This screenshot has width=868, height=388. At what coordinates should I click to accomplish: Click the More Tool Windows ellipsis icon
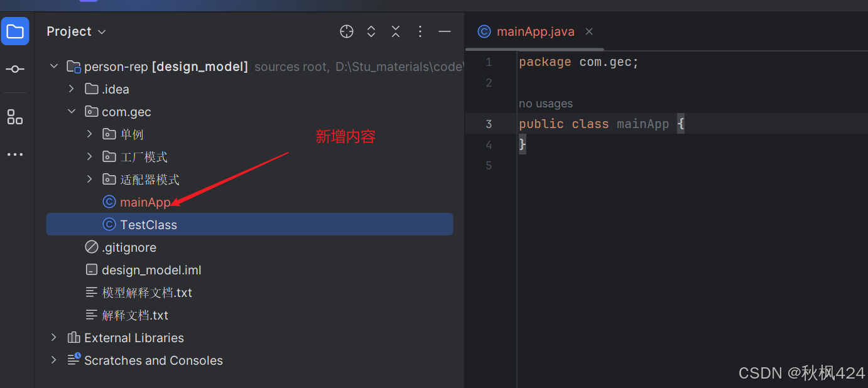pos(15,154)
